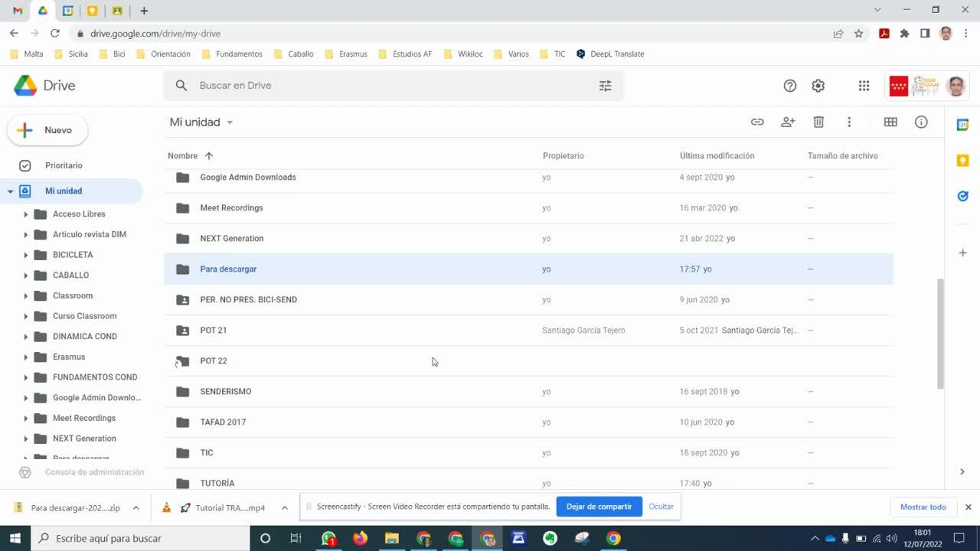This screenshot has height=551, width=980.
Task: Sort by Última modificación column
Action: (x=717, y=156)
